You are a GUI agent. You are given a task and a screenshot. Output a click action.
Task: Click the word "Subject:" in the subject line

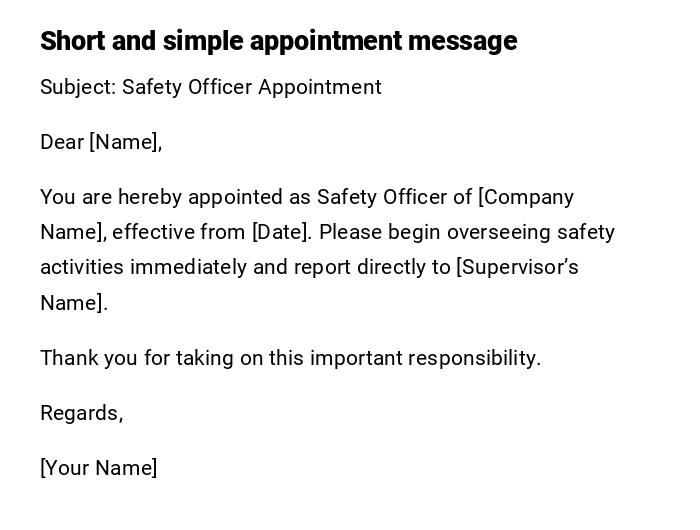78,88
